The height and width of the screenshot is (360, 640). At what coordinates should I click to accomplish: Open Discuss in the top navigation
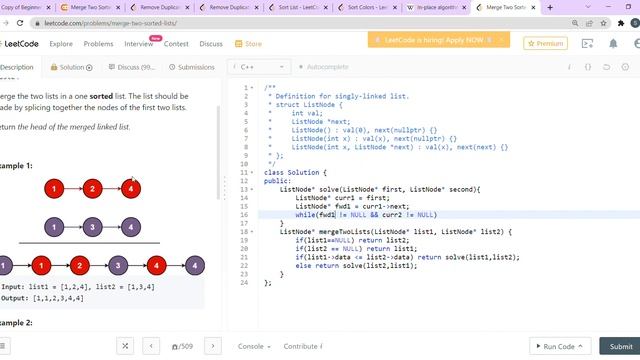tap(211, 44)
